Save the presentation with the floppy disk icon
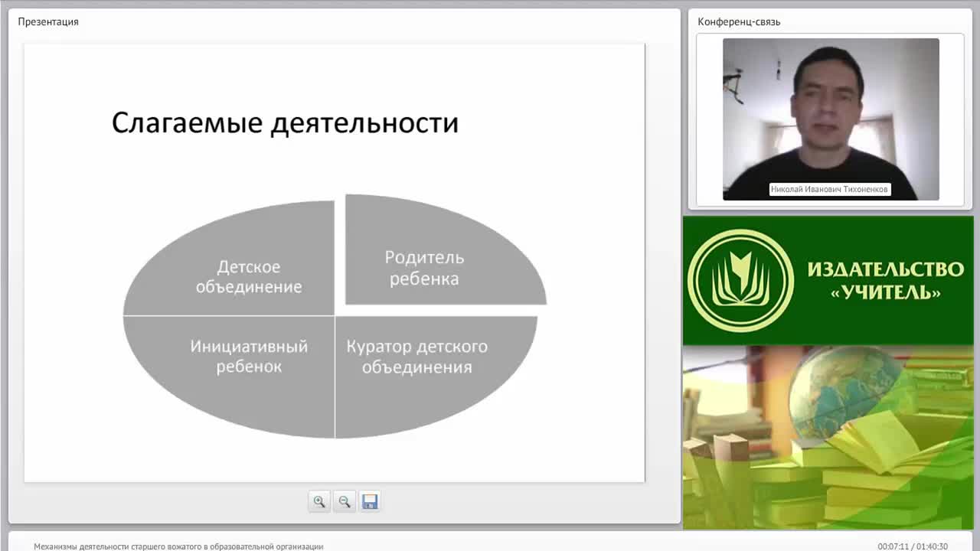This screenshot has width=980, height=551. pos(370,502)
